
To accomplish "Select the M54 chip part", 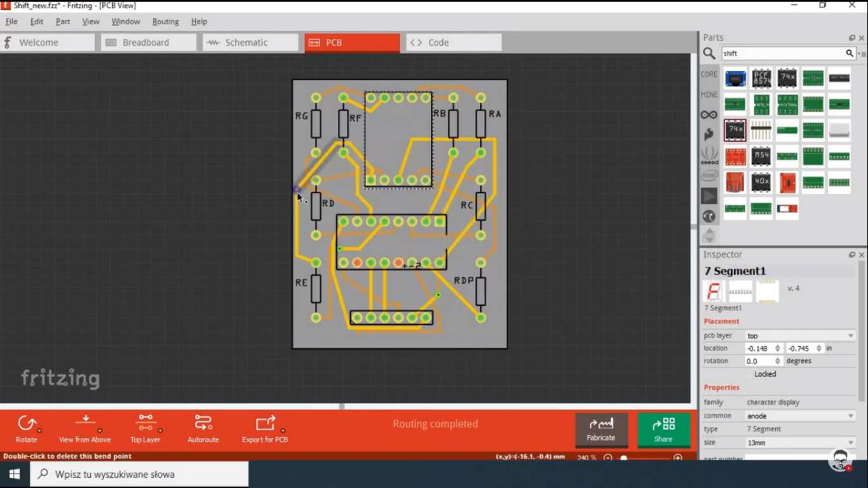I will [x=761, y=156].
